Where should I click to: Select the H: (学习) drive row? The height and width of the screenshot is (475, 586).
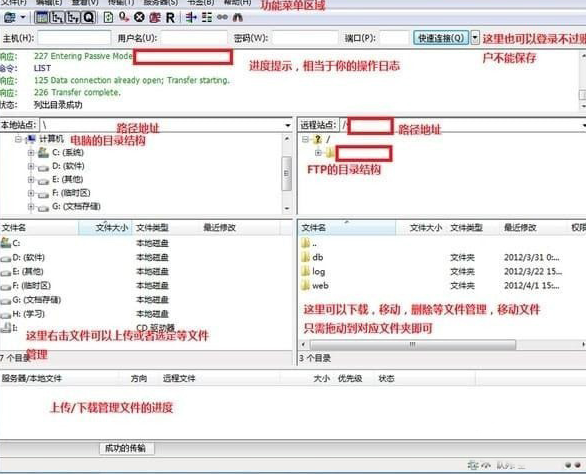tap(146, 314)
